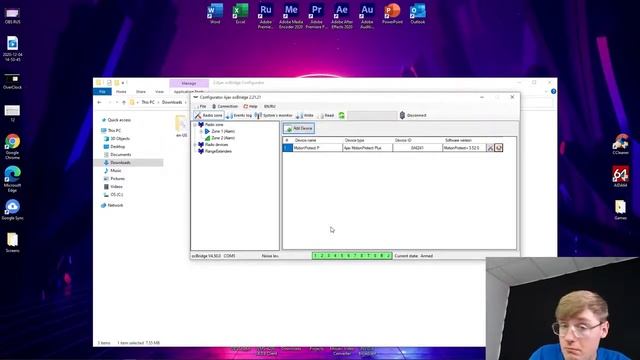Click the Write toolbar button
Image resolution: width=640 pixels, height=360 pixels.
tap(305, 116)
